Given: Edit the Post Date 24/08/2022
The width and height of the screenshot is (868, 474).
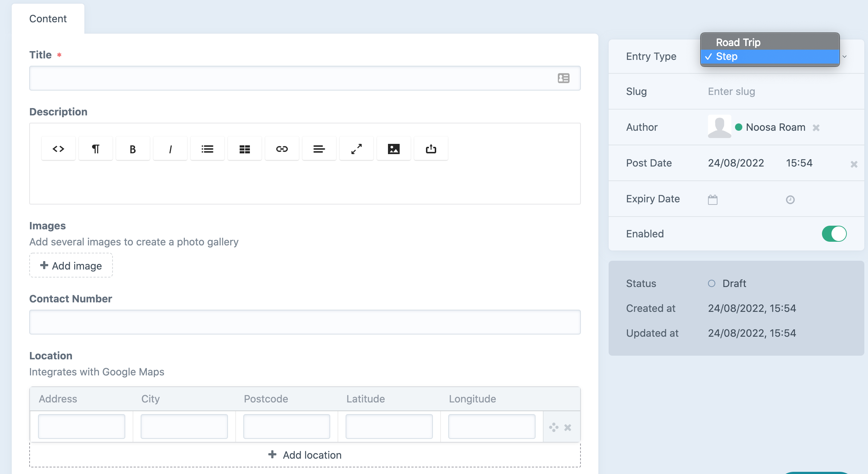Looking at the screenshot, I should pyautogui.click(x=736, y=163).
